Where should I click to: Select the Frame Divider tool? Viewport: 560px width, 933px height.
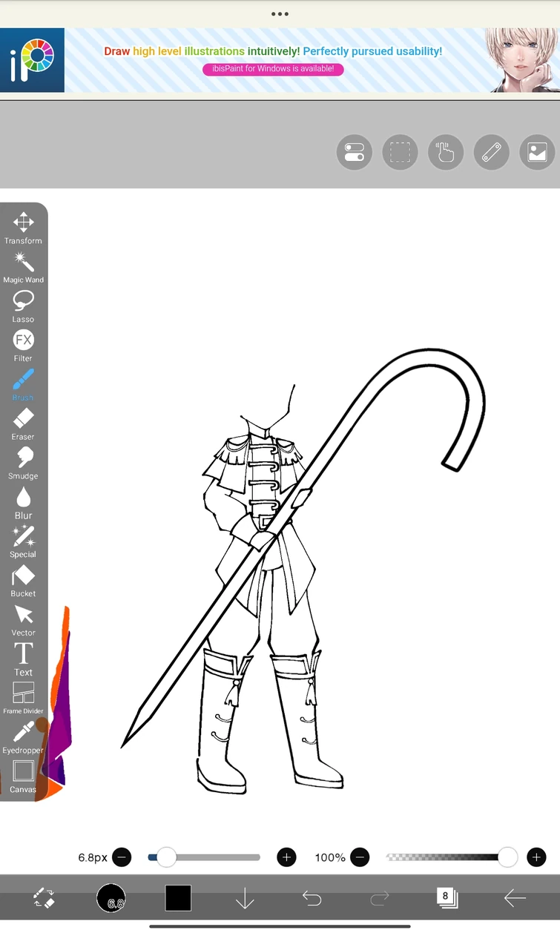tap(23, 699)
